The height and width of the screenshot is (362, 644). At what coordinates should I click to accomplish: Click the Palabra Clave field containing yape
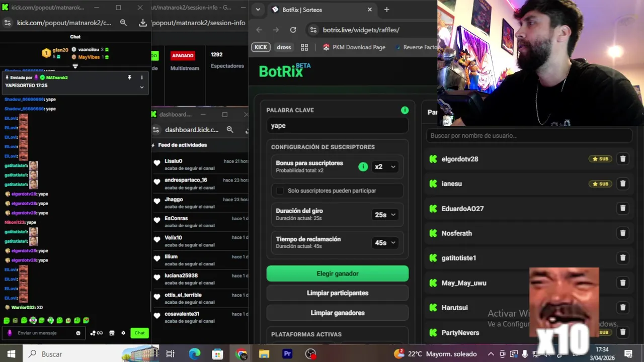(x=338, y=126)
